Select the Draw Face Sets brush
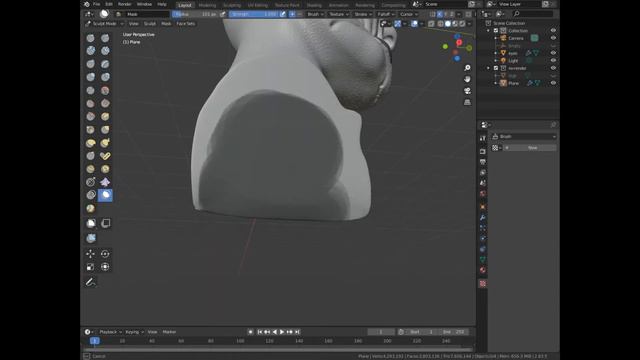The image size is (640, 360). coord(91,209)
